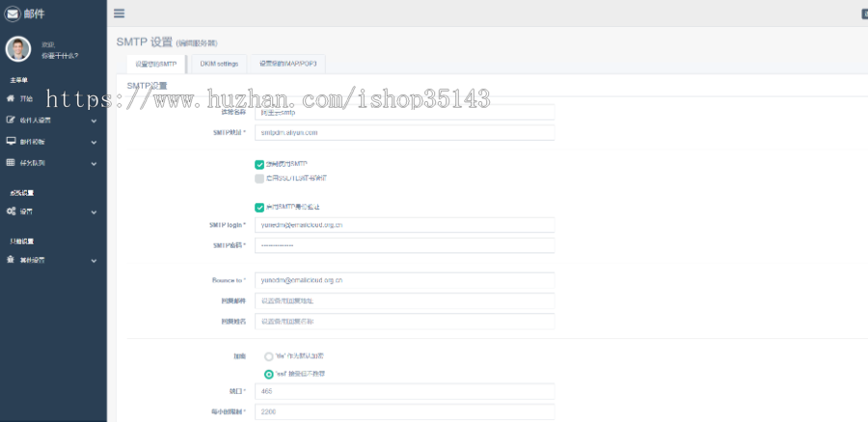Click the hamburger menu icon in top bar
868x422 pixels.
[119, 13]
